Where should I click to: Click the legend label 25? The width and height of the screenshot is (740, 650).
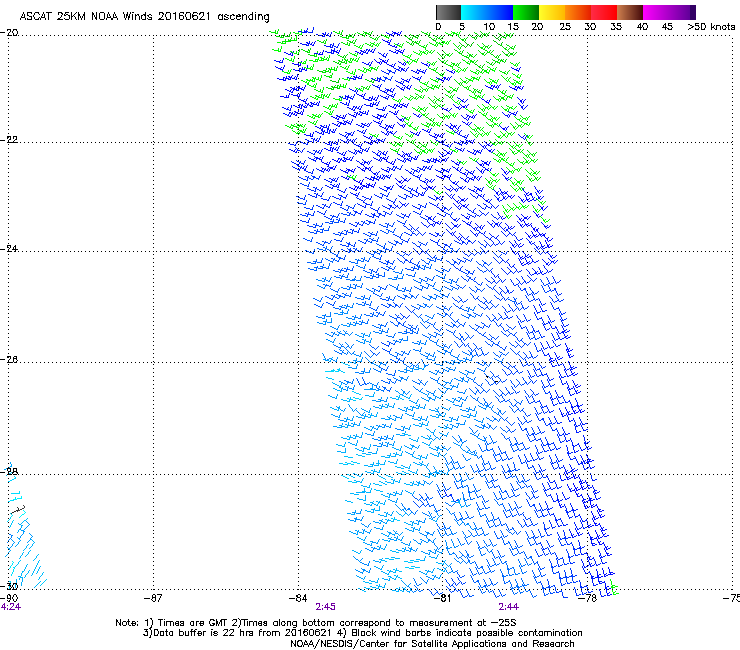565,27
